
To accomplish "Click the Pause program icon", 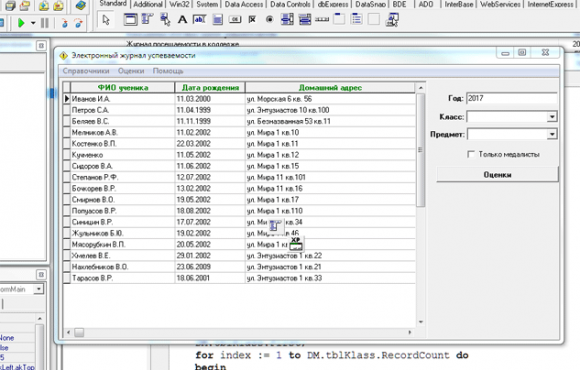I will click(45, 23).
